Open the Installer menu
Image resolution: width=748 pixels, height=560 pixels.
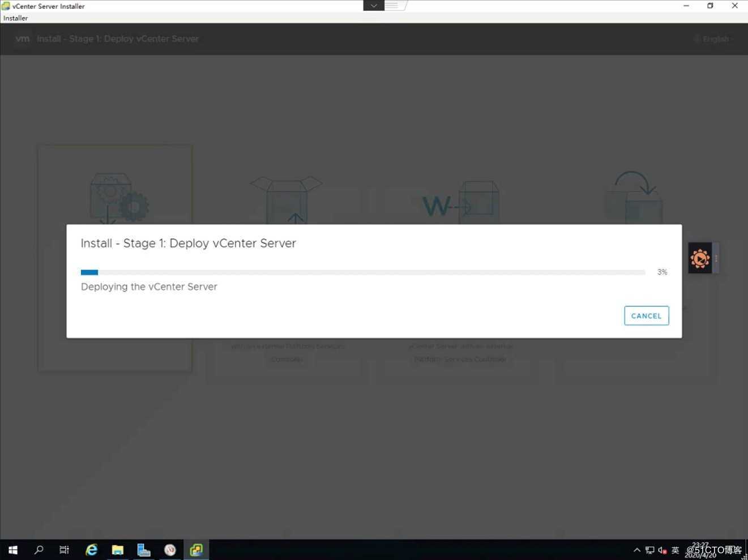(x=15, y=18)
